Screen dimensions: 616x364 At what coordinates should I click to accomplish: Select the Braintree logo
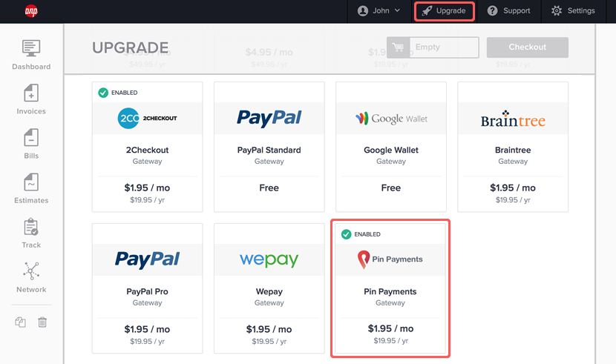[513, 119]
